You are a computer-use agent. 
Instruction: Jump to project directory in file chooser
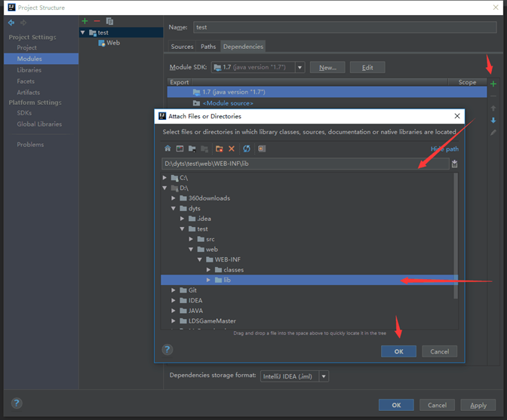tap(192, 149)
